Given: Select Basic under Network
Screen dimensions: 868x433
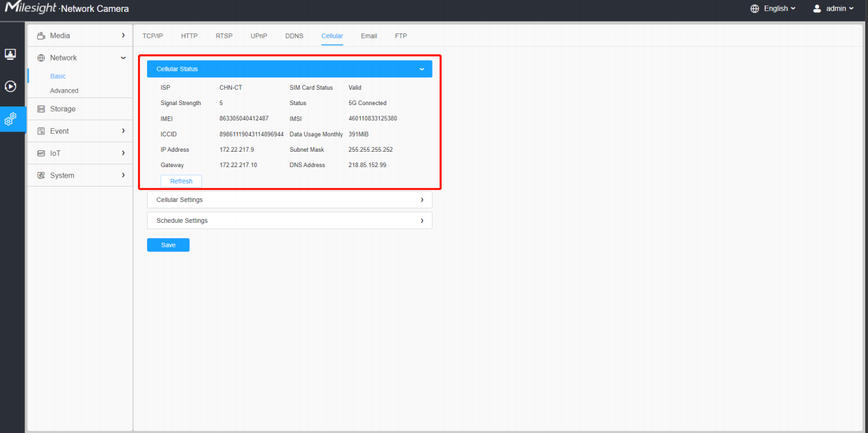Looking at the screenshot, I should click(x=58, y=77).
